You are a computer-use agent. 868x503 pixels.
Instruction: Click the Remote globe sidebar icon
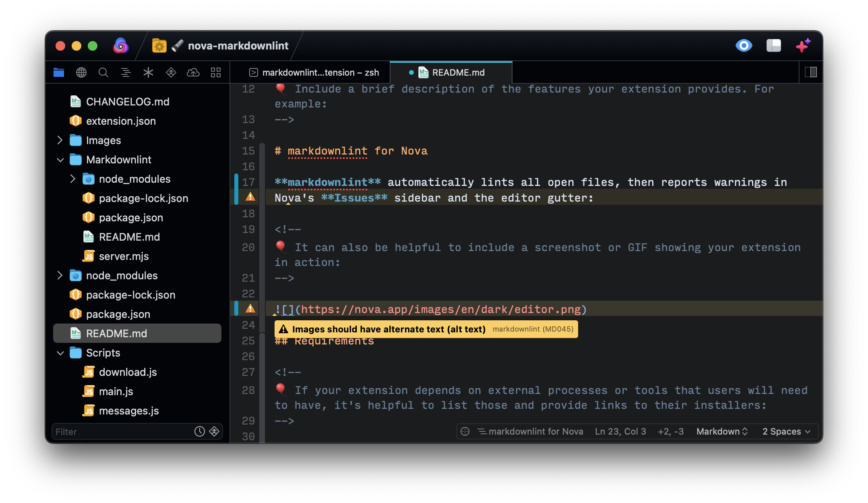[81, 72]
